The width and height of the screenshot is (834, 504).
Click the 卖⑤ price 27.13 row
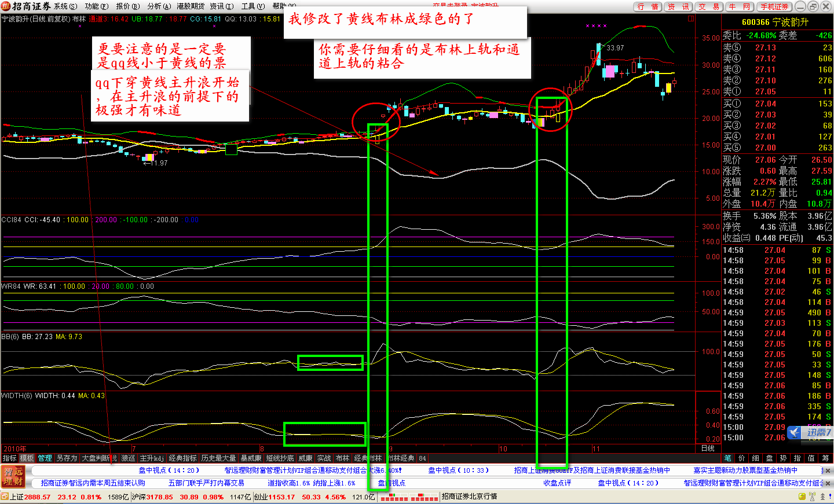coord(777,47)
